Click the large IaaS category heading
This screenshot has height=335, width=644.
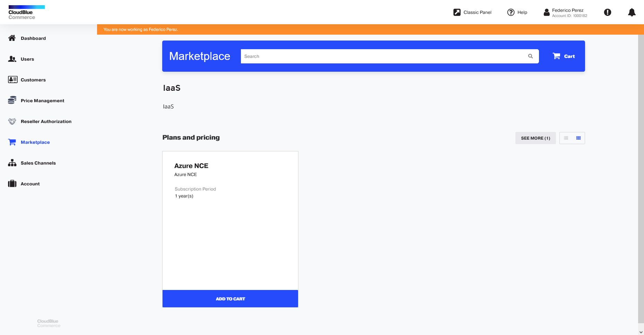(172, 88)
